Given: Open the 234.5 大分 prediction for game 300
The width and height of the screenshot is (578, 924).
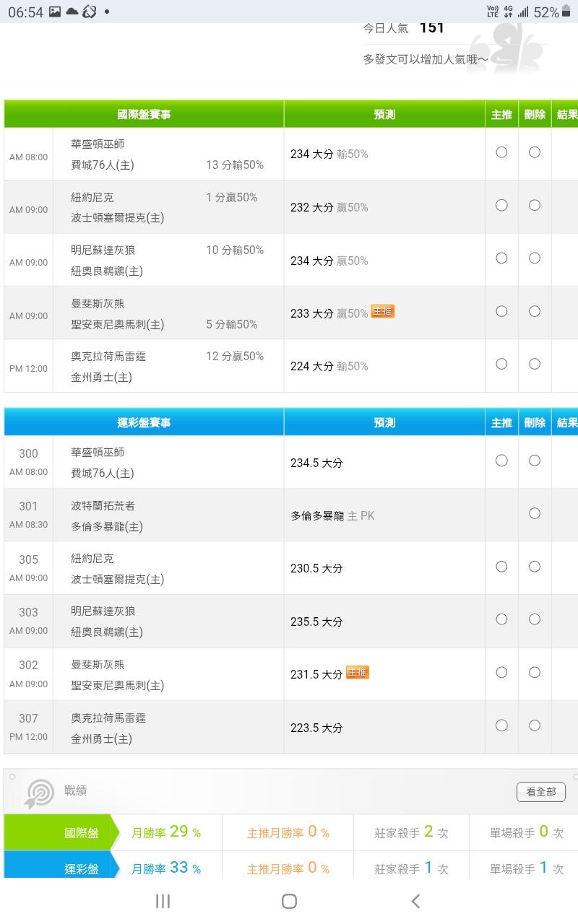Looking at the screenshot, I should [316, 463].
